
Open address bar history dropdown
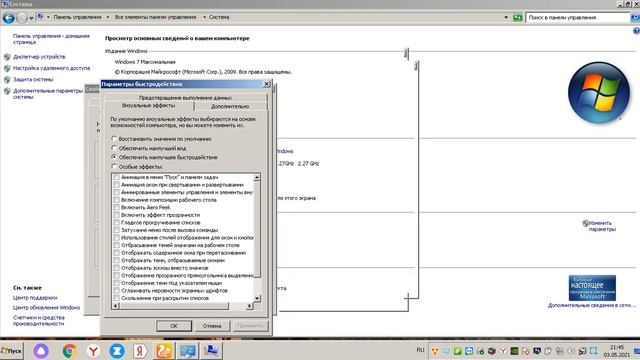pyautogui.click(x=506, y=18)
